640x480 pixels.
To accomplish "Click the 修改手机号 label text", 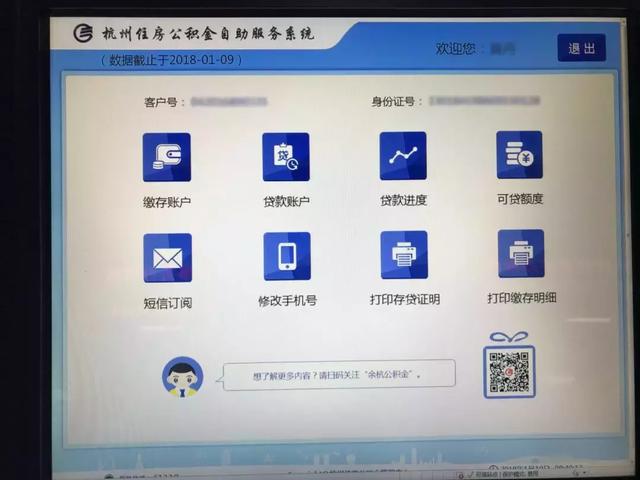I will point(288,301).
